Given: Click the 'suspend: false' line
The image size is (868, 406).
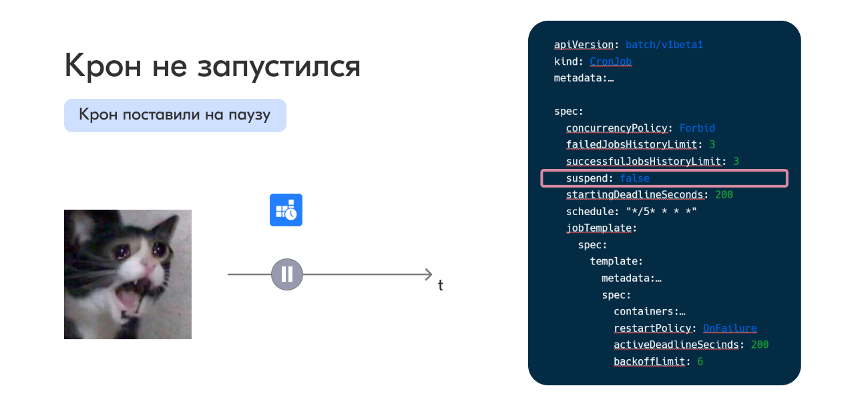Looking at the screenshot, I should coord(664,178).
